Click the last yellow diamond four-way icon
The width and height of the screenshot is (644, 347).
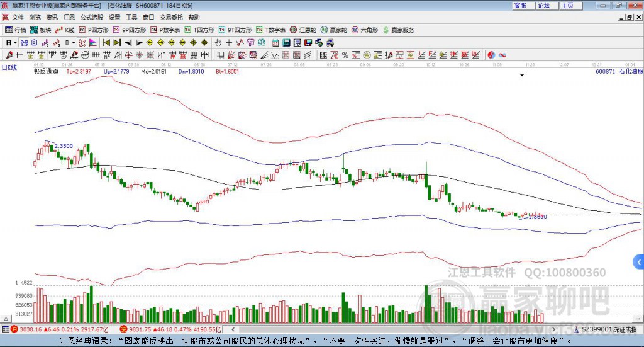204,43
